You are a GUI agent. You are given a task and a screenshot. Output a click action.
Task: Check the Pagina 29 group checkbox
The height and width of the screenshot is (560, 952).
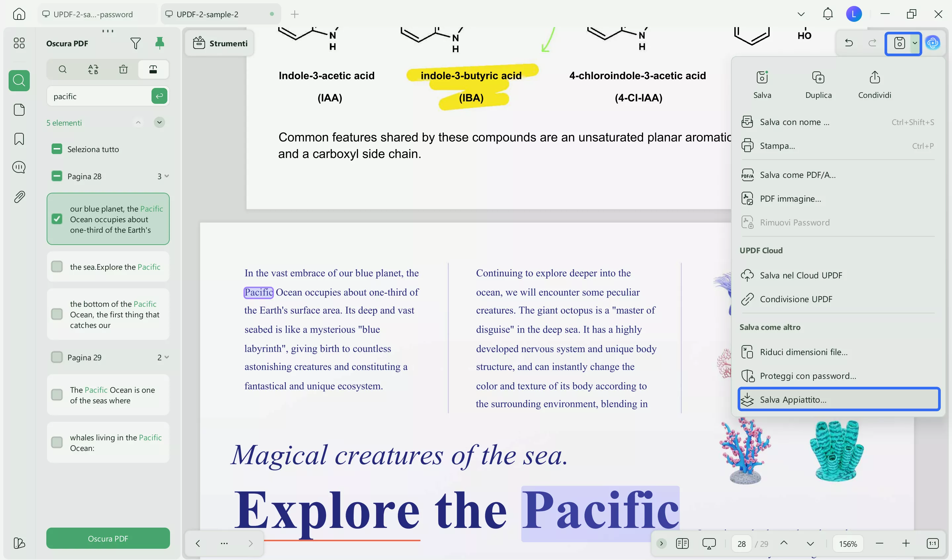point(57,357)
